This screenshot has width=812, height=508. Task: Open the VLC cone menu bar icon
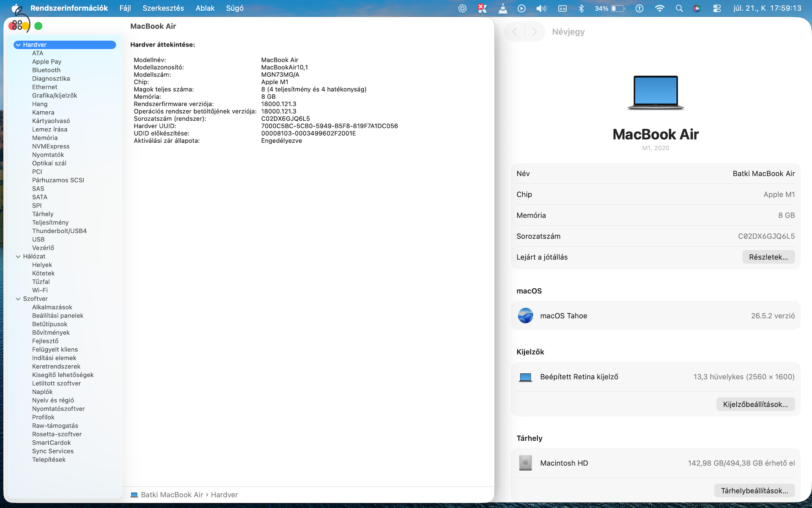tap(502, 8)
